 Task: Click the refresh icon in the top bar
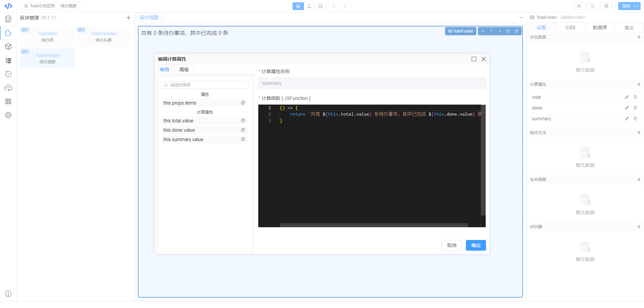(x=593, y=6)
